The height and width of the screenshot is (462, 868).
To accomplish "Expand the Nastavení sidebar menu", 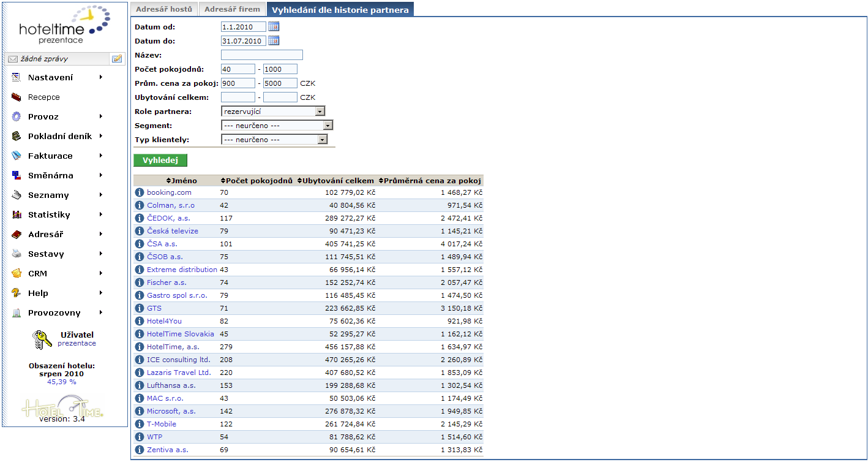I will click(57, 77).
